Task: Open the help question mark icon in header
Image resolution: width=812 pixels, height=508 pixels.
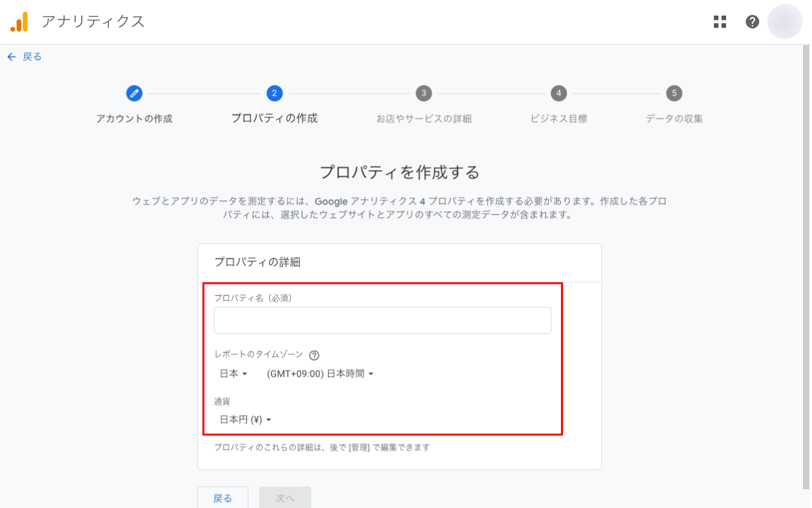Action: (752, 22)
